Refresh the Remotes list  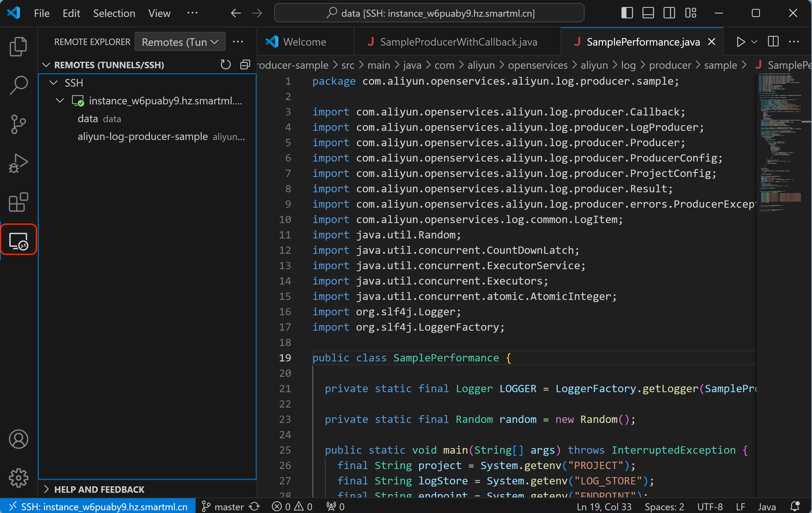click(225, 65)
